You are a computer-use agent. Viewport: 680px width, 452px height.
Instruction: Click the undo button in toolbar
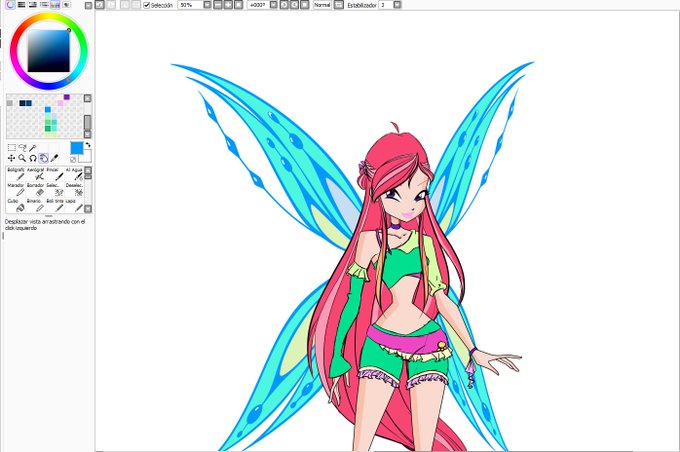tap(100, 5)
